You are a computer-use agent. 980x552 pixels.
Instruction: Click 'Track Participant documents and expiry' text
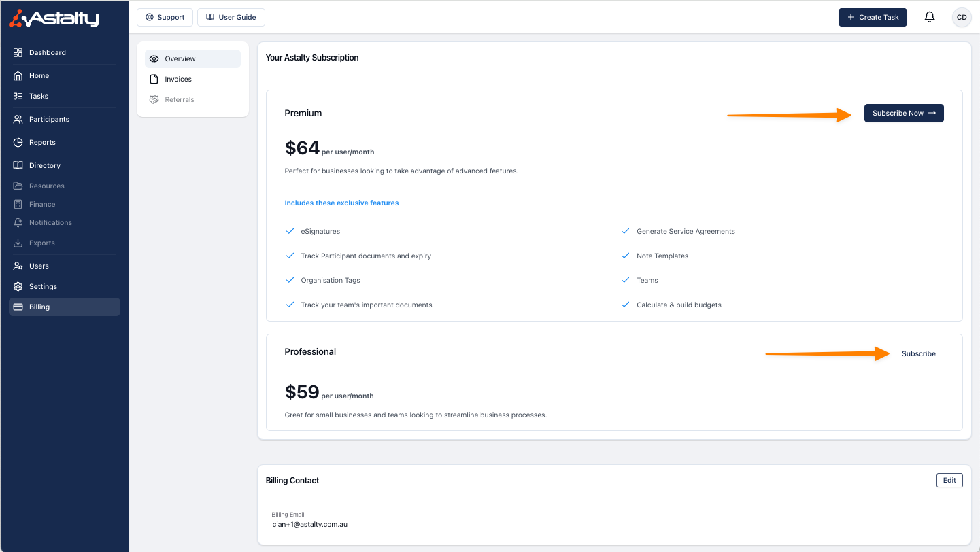coord(366,256)
